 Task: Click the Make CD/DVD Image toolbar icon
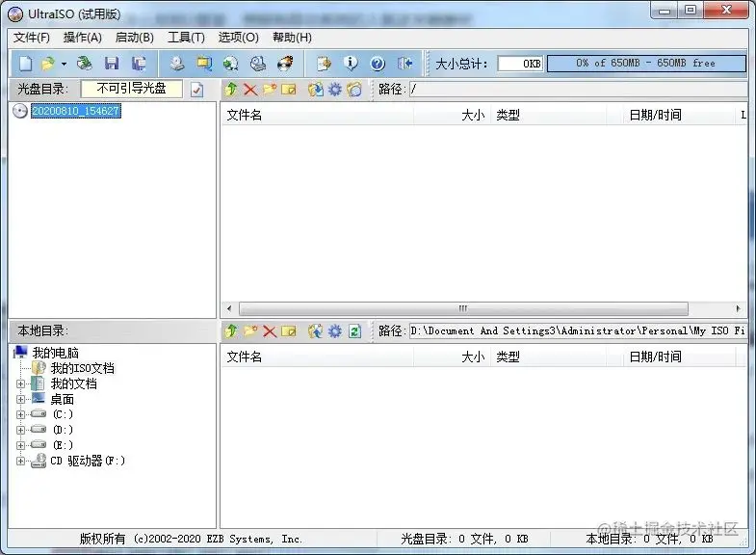[x=177, y=64]
